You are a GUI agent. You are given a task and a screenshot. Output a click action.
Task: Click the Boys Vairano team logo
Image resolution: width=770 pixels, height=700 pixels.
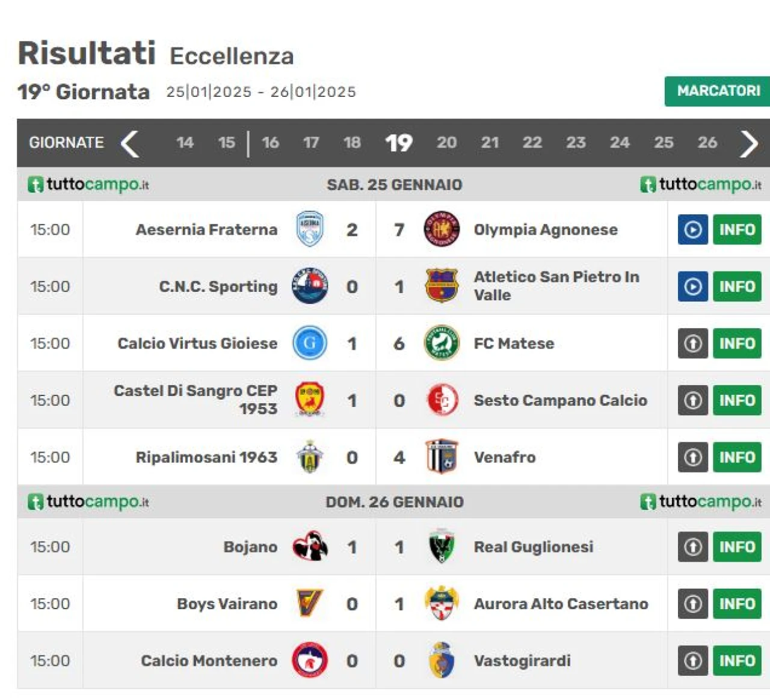(310, 604)
